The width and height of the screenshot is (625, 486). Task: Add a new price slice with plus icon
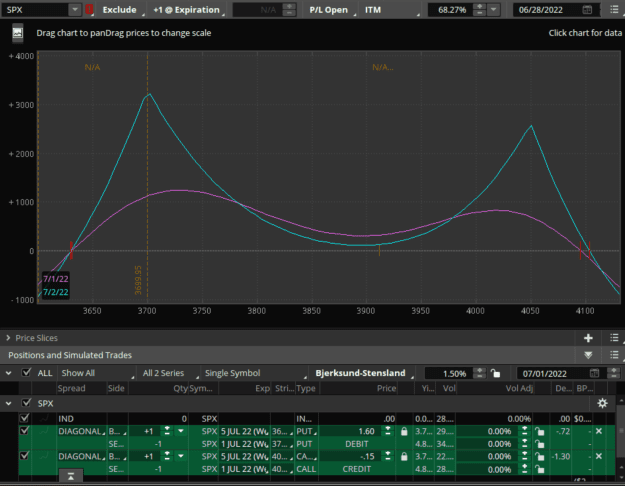(588, 338)
